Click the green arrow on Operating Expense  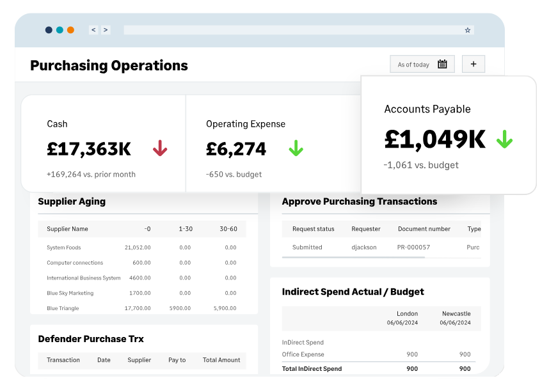pos(296,148)
